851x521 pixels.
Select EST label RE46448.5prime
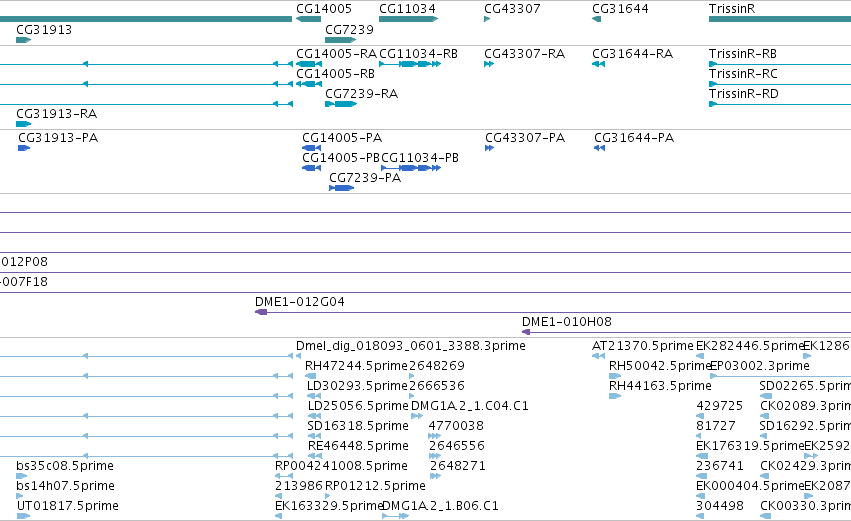(358, 446)
